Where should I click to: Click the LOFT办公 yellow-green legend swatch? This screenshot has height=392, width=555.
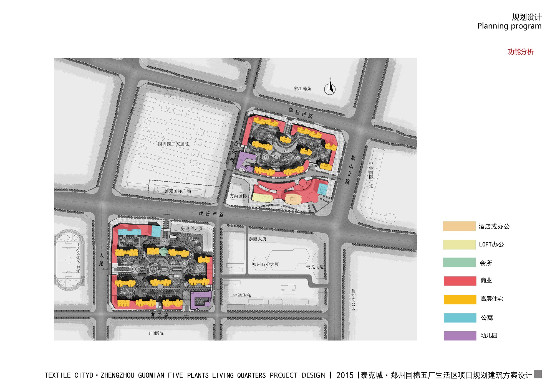459,245
